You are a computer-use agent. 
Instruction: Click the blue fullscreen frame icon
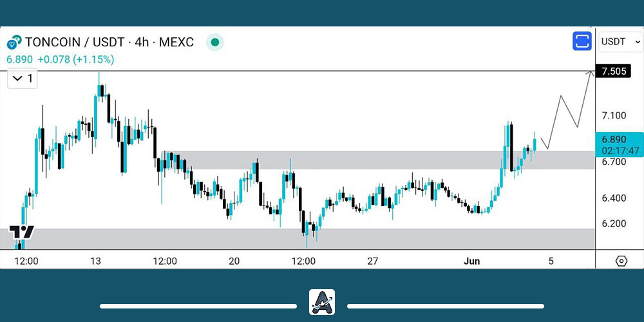click(x=582, y=42)
